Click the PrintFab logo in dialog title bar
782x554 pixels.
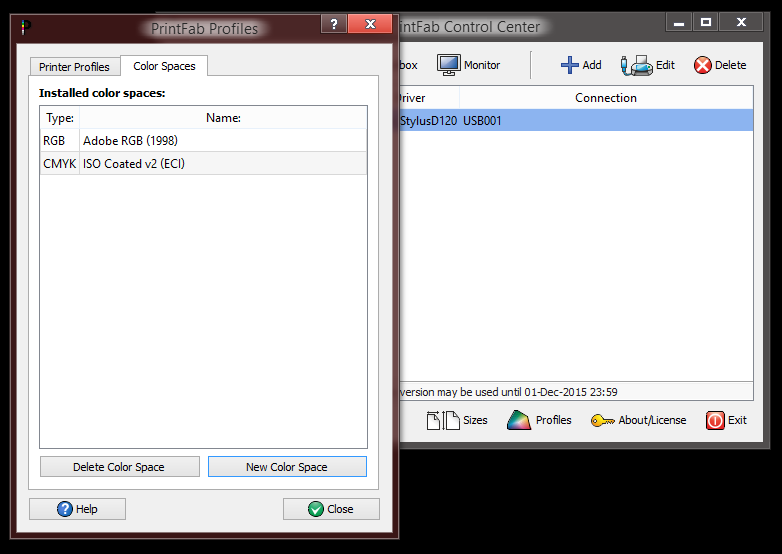[26, 27]
